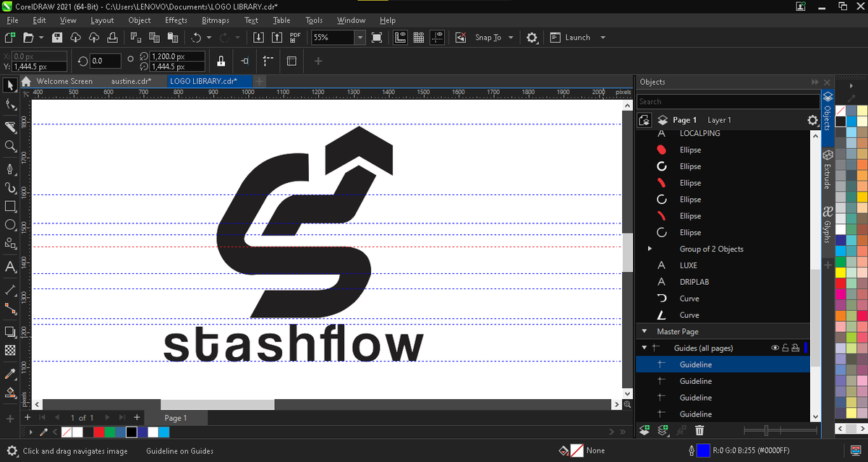Toggle layers and pages view in Objects

click(644, 120)
